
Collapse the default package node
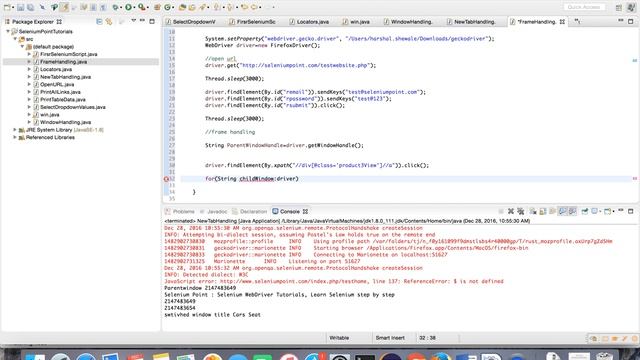click(22, 47)
